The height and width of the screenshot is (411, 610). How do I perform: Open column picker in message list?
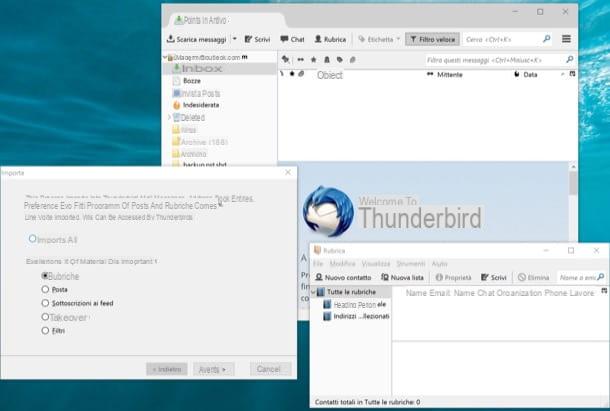572,74
